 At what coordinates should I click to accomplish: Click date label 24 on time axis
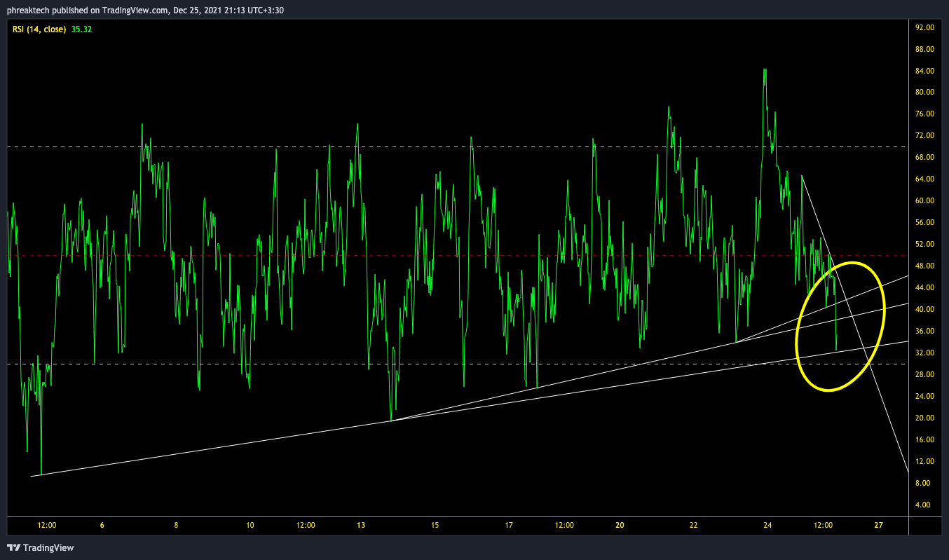[x=767, y=525]
